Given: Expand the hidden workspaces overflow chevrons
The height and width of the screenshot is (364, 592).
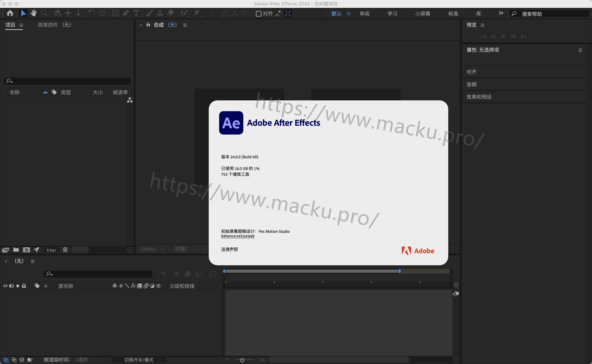Looking at the screenshot, I should pyautogui.click(x=501, y=13).
